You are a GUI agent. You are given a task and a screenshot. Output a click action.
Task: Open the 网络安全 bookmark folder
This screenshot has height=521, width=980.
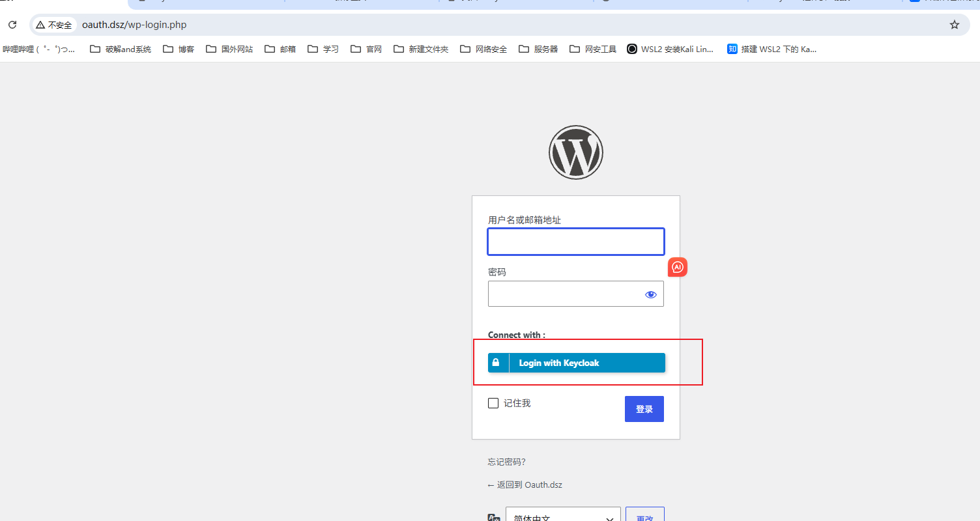pos(483,49)
